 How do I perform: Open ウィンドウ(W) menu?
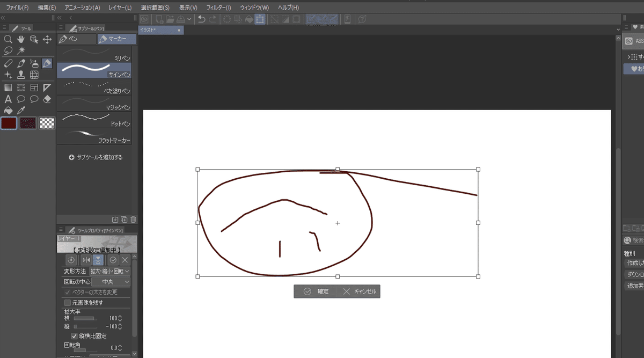pos(254,8)
